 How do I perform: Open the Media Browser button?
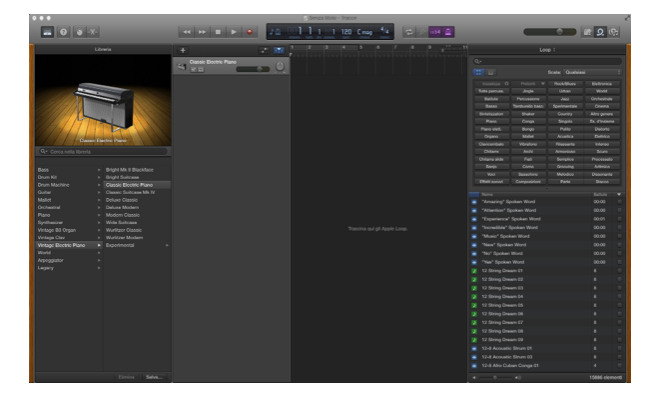point(613,32)
